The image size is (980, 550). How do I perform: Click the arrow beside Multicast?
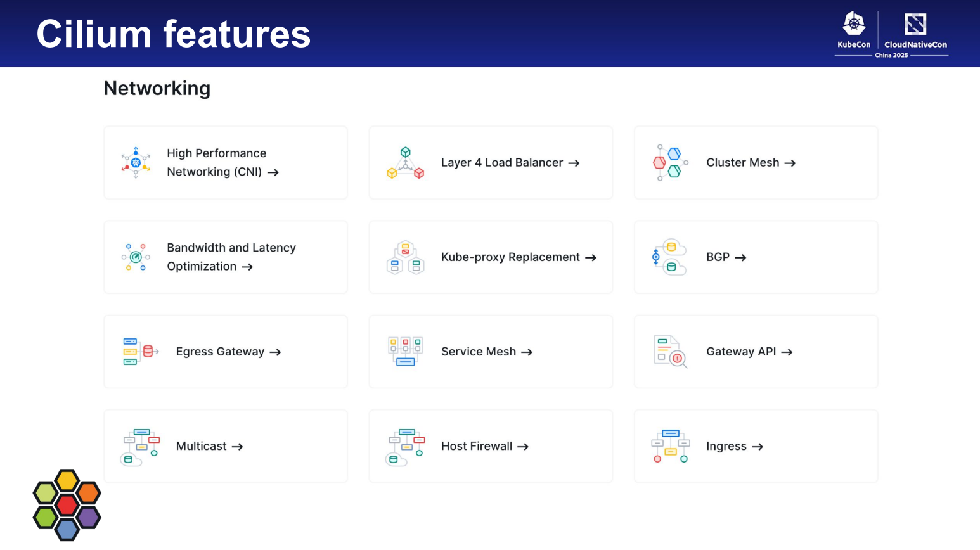237,447
